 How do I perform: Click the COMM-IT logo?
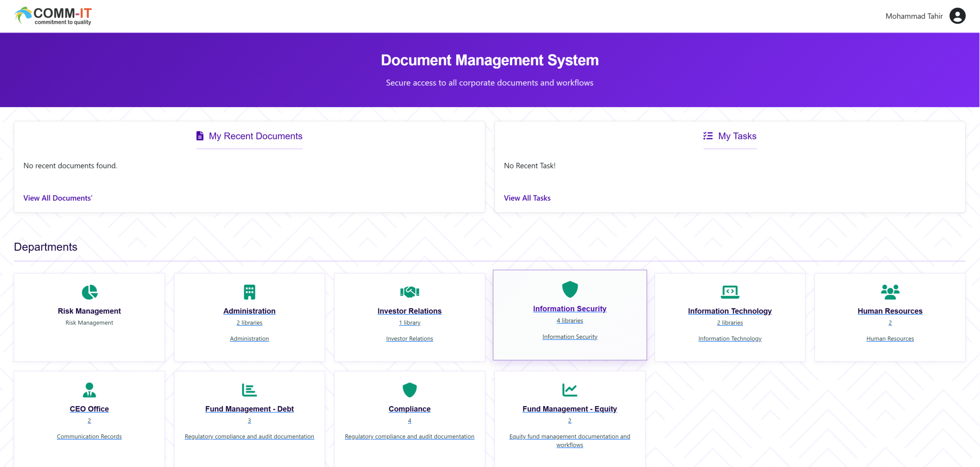(x=53, y=16)
